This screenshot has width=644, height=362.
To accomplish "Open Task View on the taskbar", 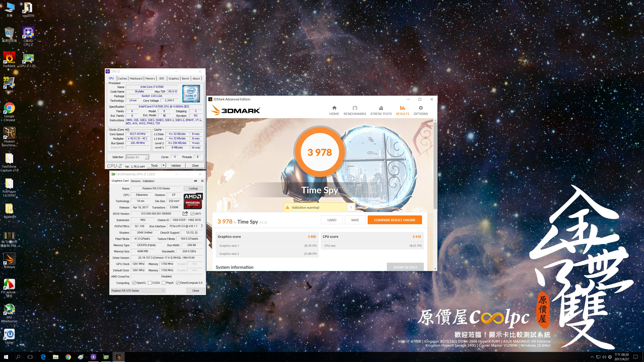I will [30, 357].
